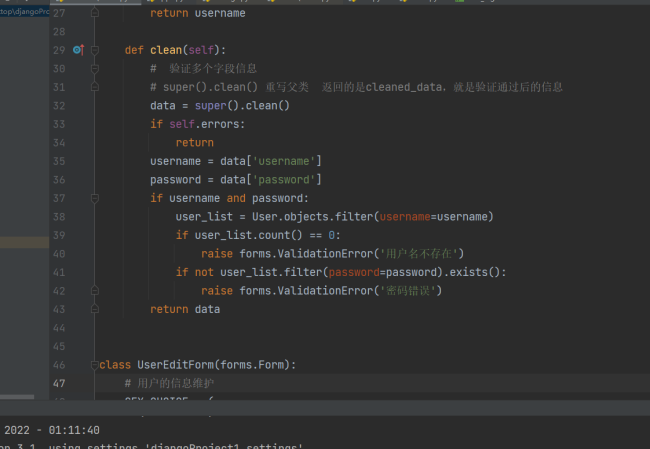Click the 'if self.errors:' line
The height and width of the screenshot is (449, 650).
coord(198,124)
